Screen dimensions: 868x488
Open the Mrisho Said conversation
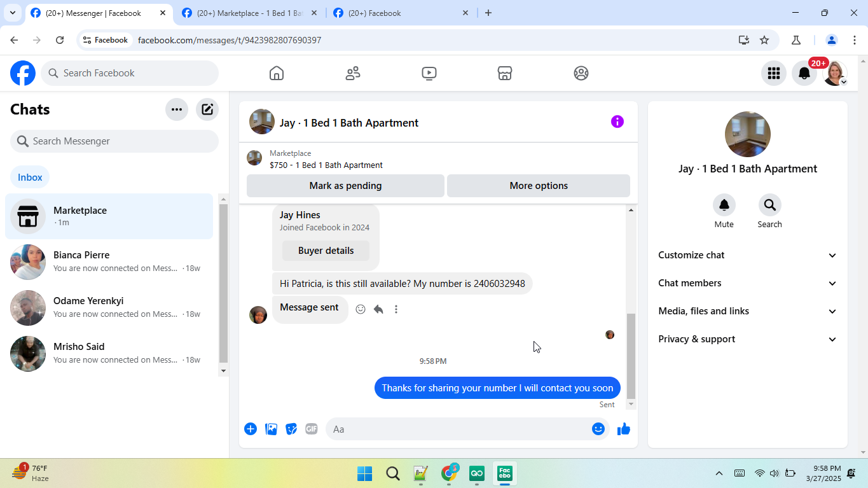coord(109,354)
